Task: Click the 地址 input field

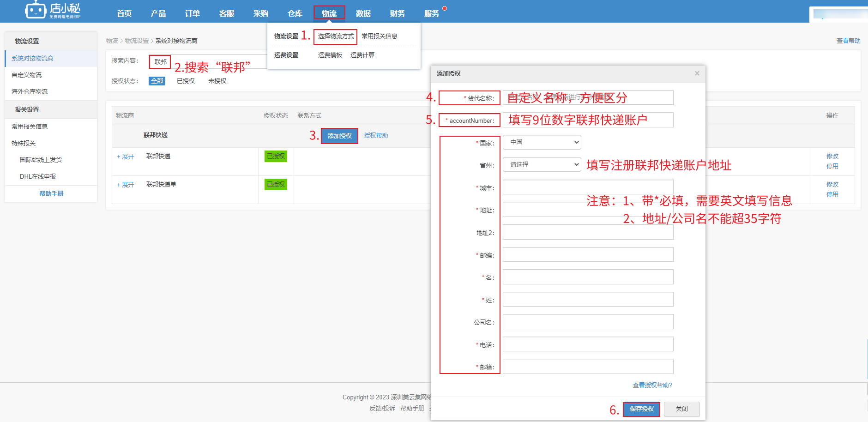Action: [588, 209]
